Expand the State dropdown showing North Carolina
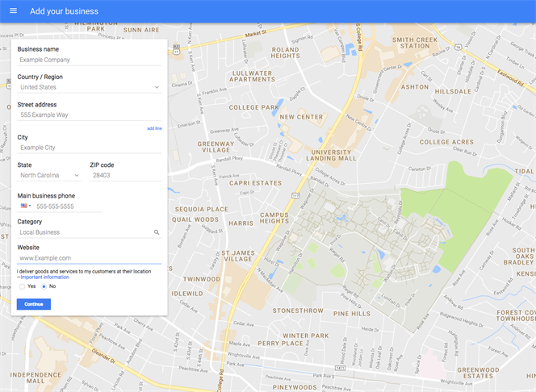Viewport: 536px width, 392px height. tap(49, 175)
